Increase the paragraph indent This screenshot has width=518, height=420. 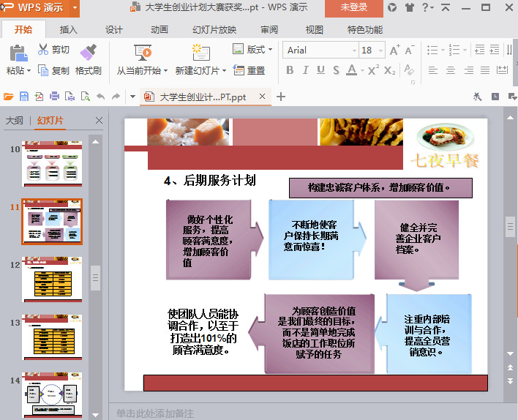point(494,50)
